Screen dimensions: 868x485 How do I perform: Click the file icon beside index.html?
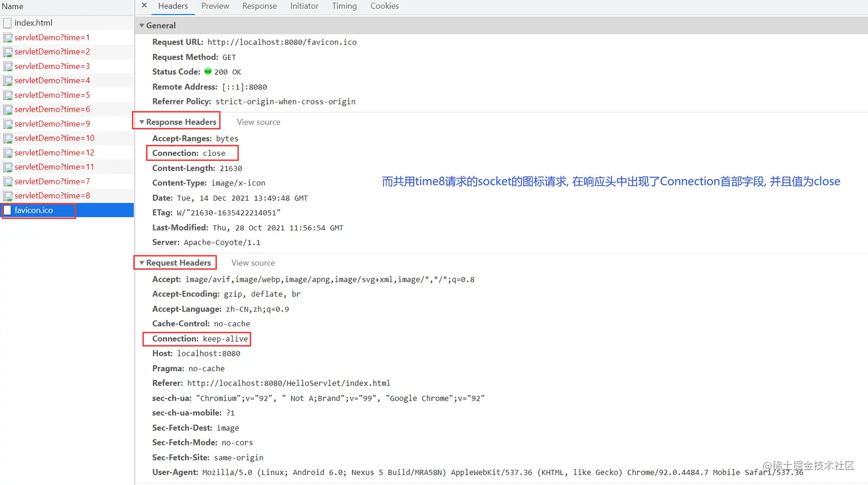[x=7, y=23]
